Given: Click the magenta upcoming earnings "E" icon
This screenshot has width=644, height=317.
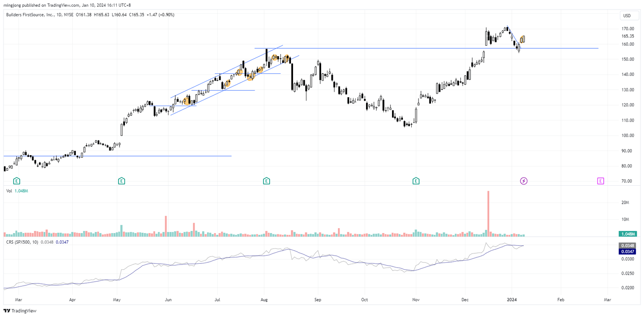Looking at the screenshot, I should 600,181.
